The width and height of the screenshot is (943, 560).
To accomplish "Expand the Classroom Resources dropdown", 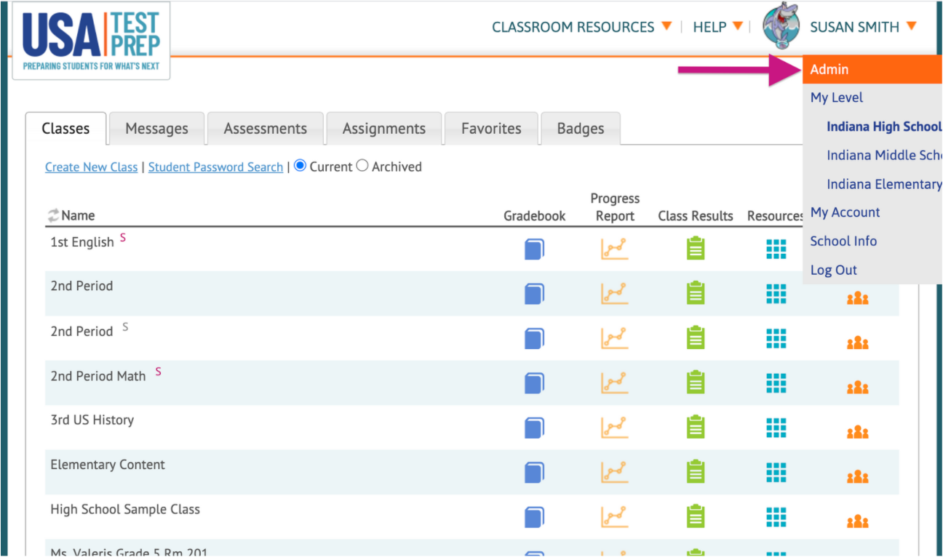I will click(581, 27).
